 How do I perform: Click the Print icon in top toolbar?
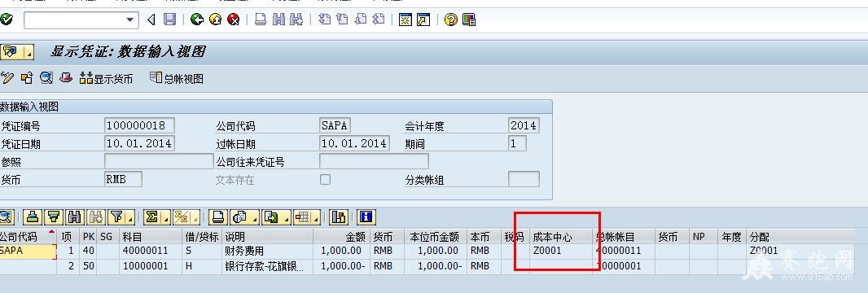(x=261, y=20)
